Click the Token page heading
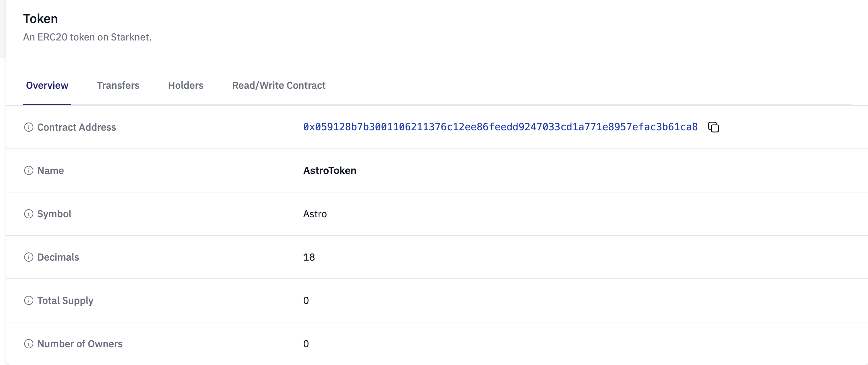Viewport: 868px width, 365px height. point(40,19)
